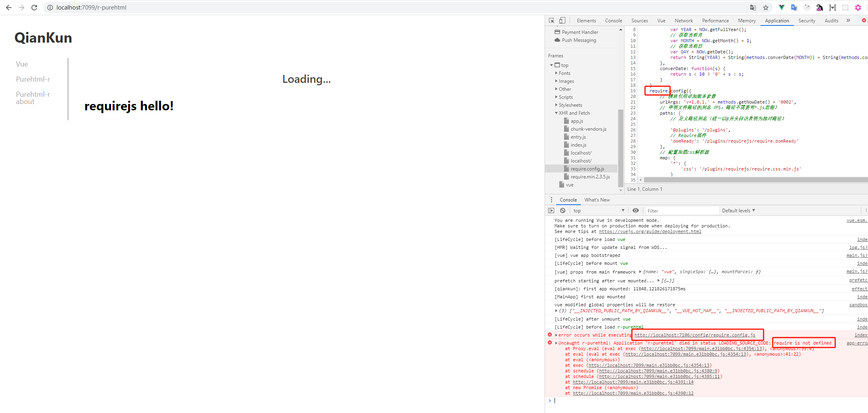Click the gray circular extension icon
The width and height of the screenshot is (868, 413).
[807, 8]
